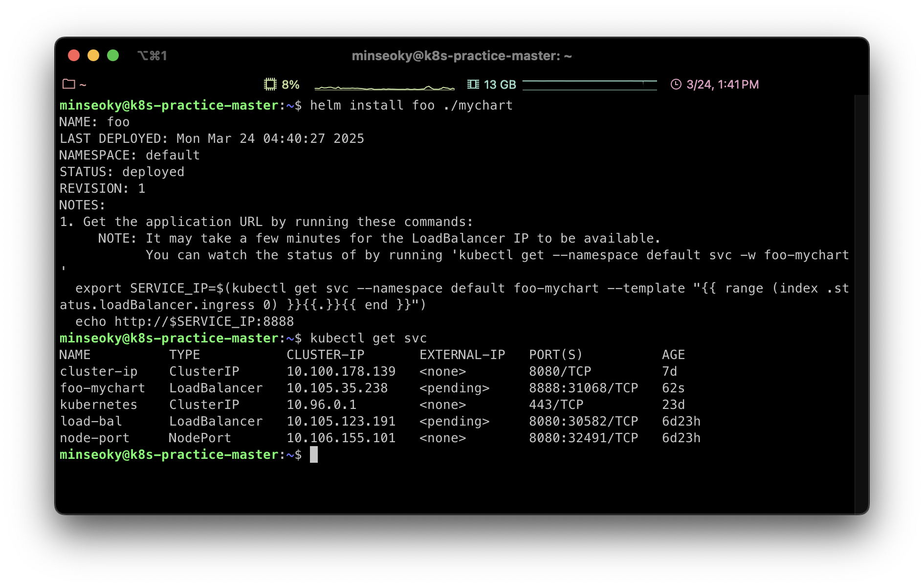Click the folder icon in the status bar
Viewport: 924px width, 587px height.
(x=69, y=84)
